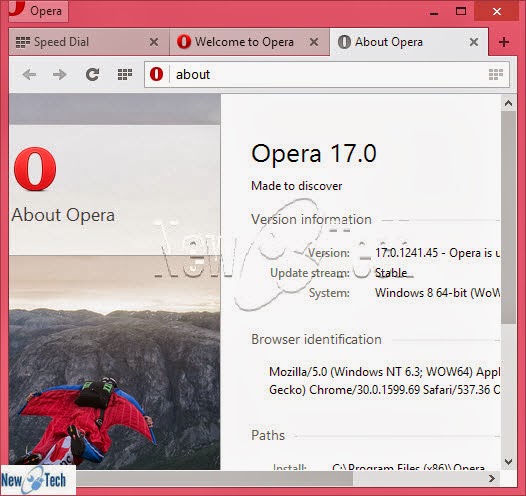The width and height of the screenshot is (526, 496).
Task: Click the gray Opera icon on About tab
Action: point(344,42)
